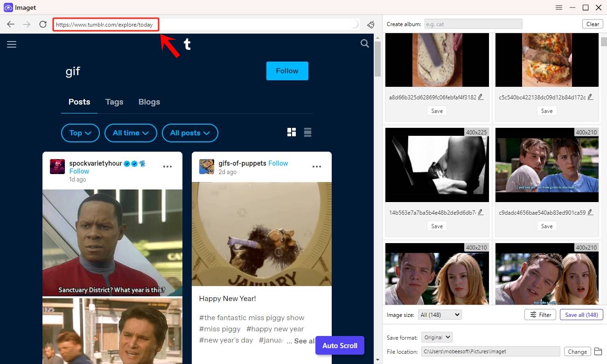Click the Tumblr home logo icon
The image size is (607, 364).
click(x=187, y=44)
